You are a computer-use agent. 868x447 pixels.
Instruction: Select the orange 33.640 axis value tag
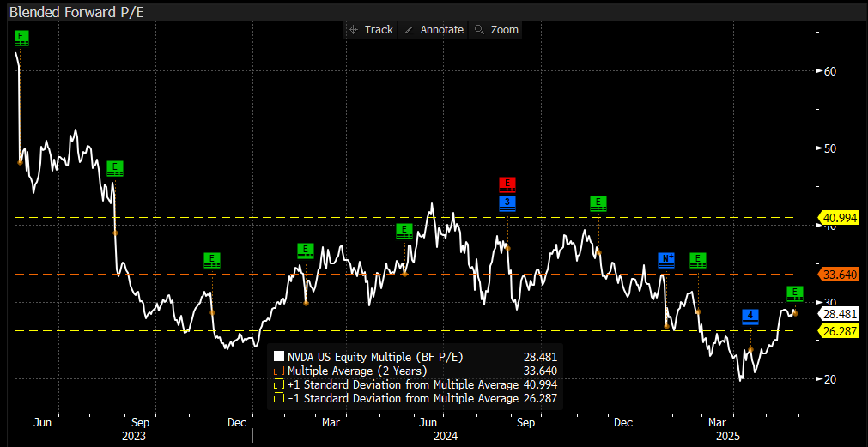point(840,275)
